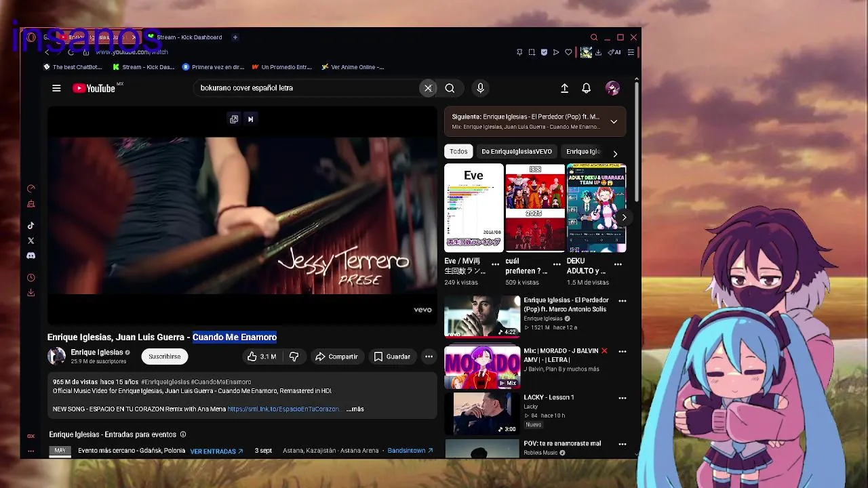The image size is (868, 488).
Task: Dislike the video with thumbs down
Action: (x=294, y=357)
